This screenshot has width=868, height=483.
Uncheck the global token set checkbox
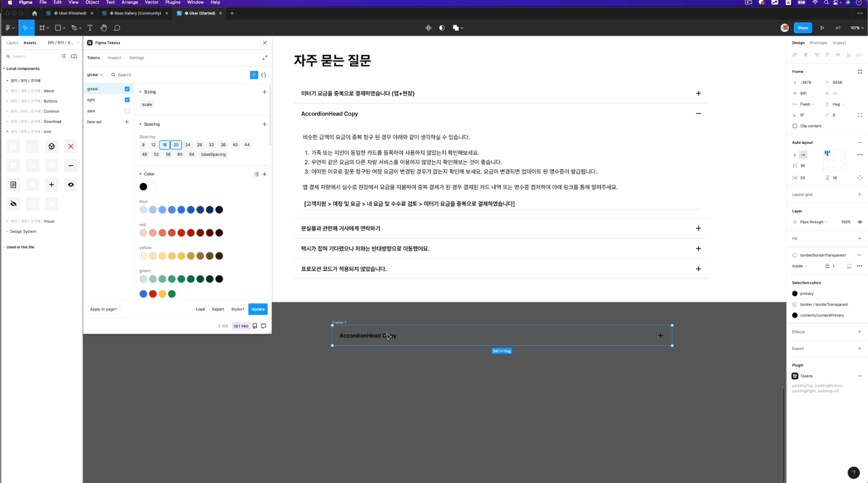point(127,89)
